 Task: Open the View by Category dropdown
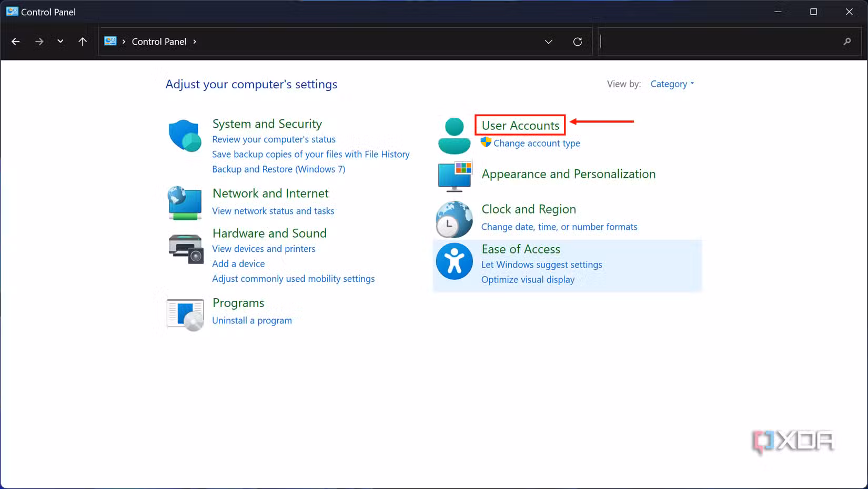[672, 84]
